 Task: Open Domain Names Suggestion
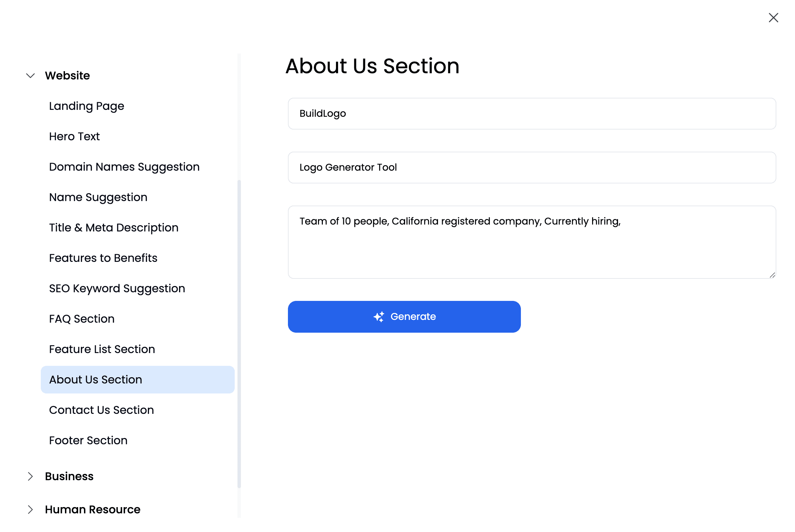[x=124, y=167]
